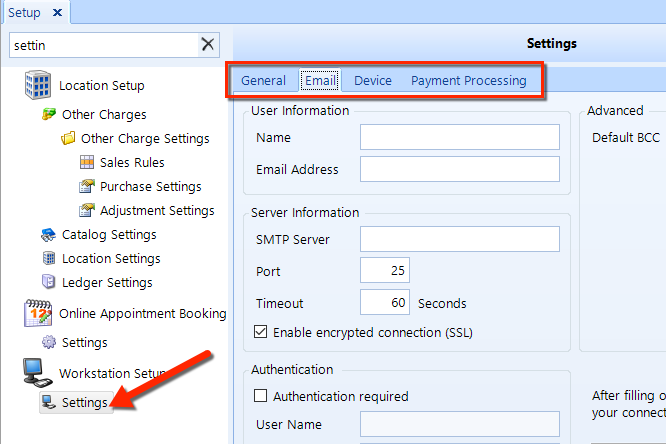Switch to the General tab
666x444 pixels.
coord(264,81)
